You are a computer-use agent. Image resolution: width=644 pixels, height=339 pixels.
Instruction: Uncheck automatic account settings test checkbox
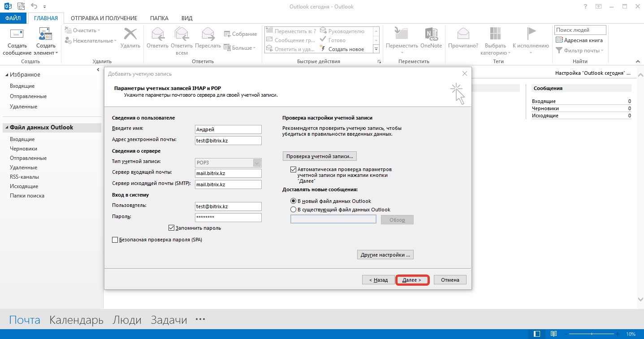point(294,170)
